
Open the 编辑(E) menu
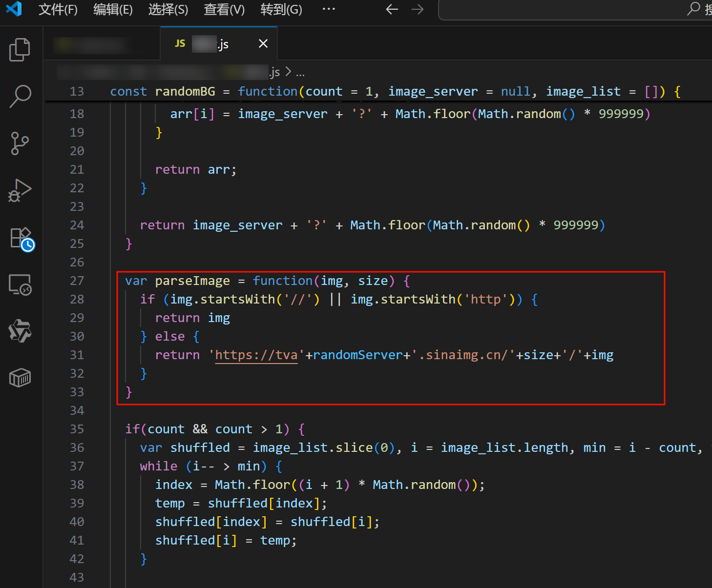click(x=113, y=9)
